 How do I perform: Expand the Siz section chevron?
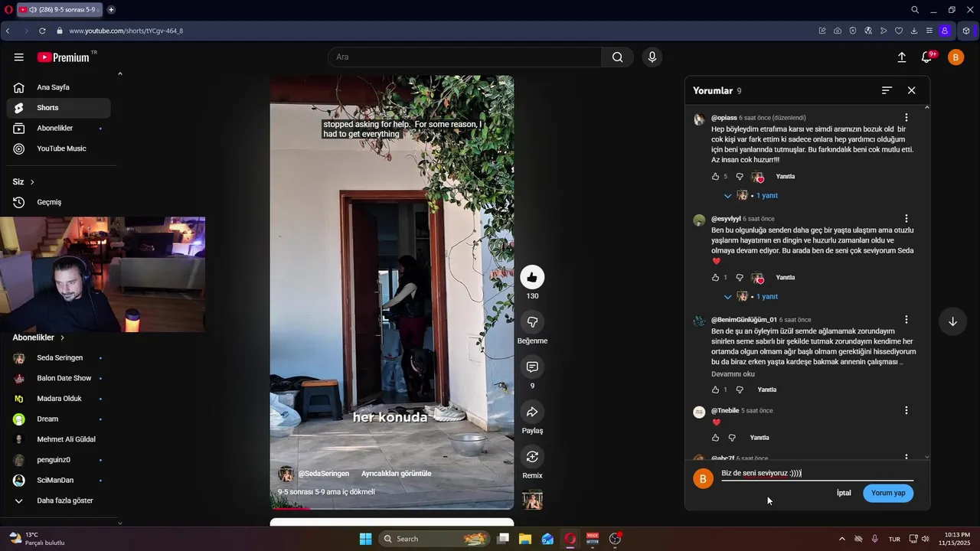coord(32,182)
